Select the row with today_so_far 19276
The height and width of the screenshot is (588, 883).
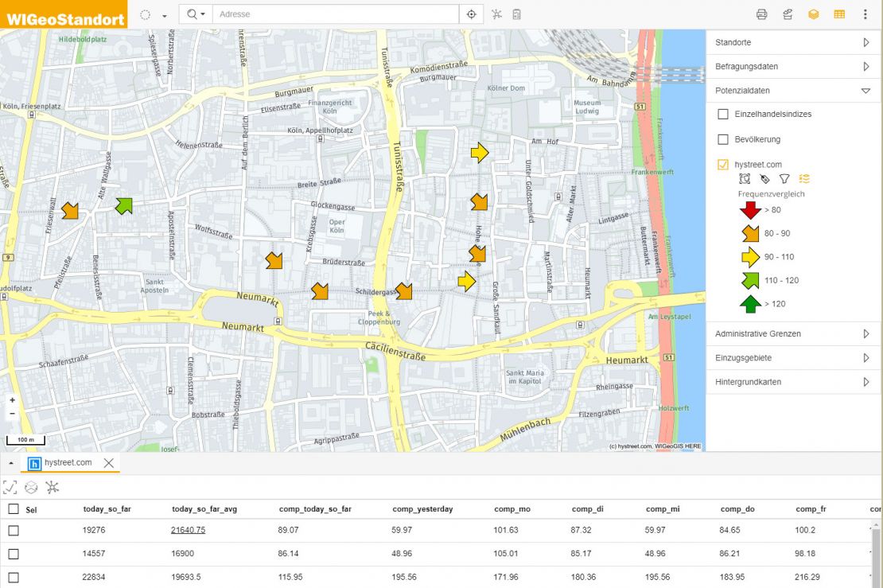click(x=14, y=531)
